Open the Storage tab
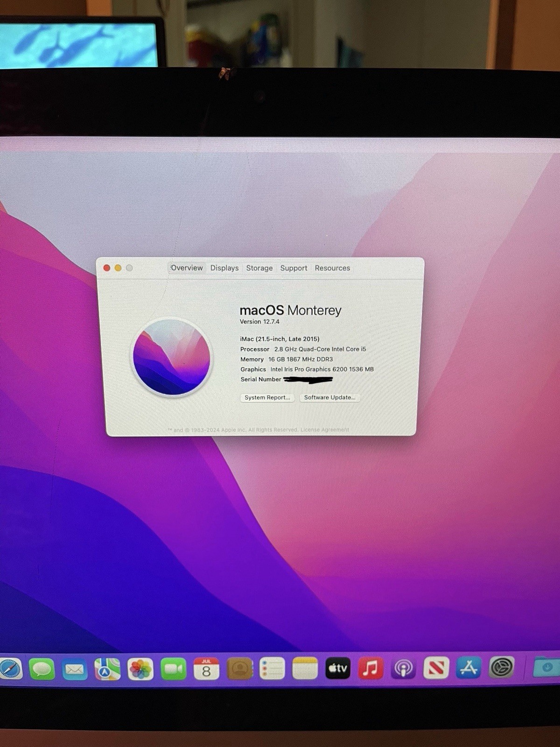The image size is (560, 747). click(259, 268)
